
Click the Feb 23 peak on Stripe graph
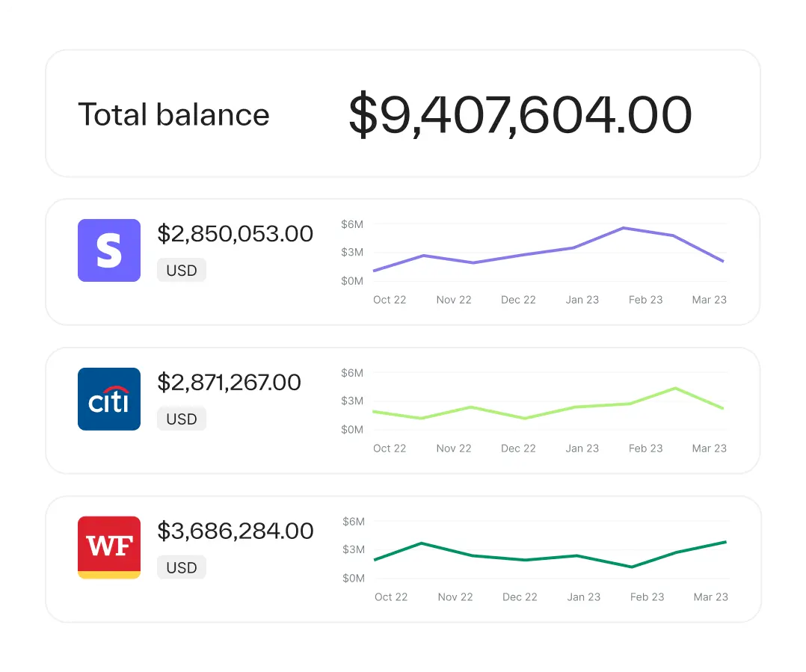click(x=621, y=229)
